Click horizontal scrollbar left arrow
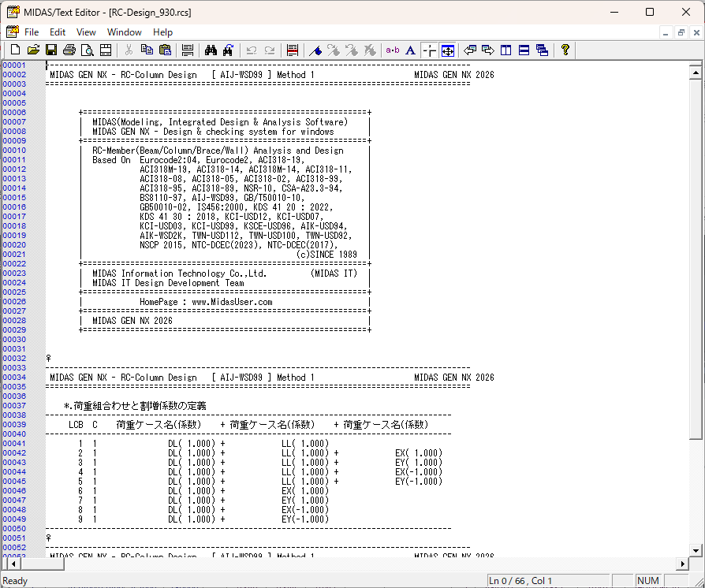This screenshot has width=705, height=588. (x=13, y=564)
